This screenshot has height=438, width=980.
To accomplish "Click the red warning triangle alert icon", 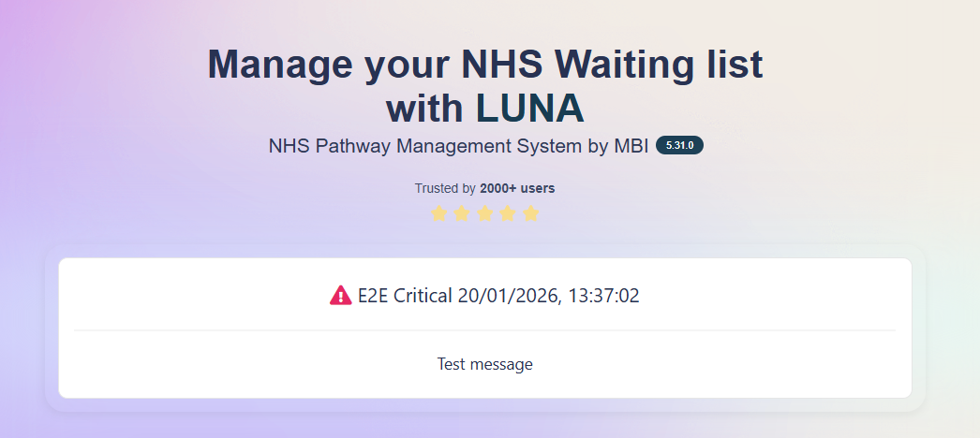I will pyautogui.click(x=340, y=296).
